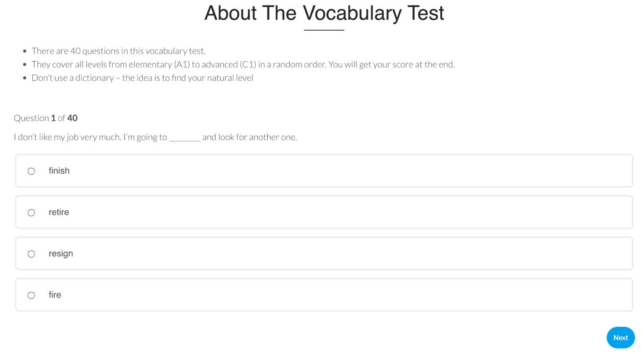This screenshot has width=644, height=354.
Task: Click the "About The Vocabulary Test" heading
Action: coord(324,13)
